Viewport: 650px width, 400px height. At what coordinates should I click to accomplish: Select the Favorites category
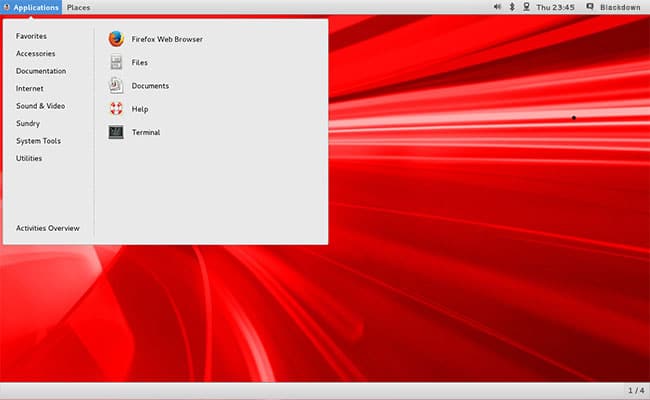(x=31, y=36)
